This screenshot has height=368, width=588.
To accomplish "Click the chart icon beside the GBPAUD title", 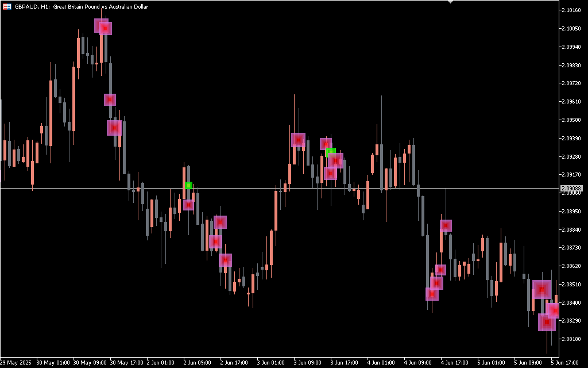I will point(7,6).
